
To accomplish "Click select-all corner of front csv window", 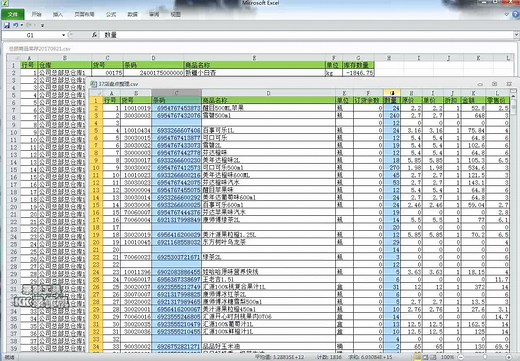I will pos(96,93).
